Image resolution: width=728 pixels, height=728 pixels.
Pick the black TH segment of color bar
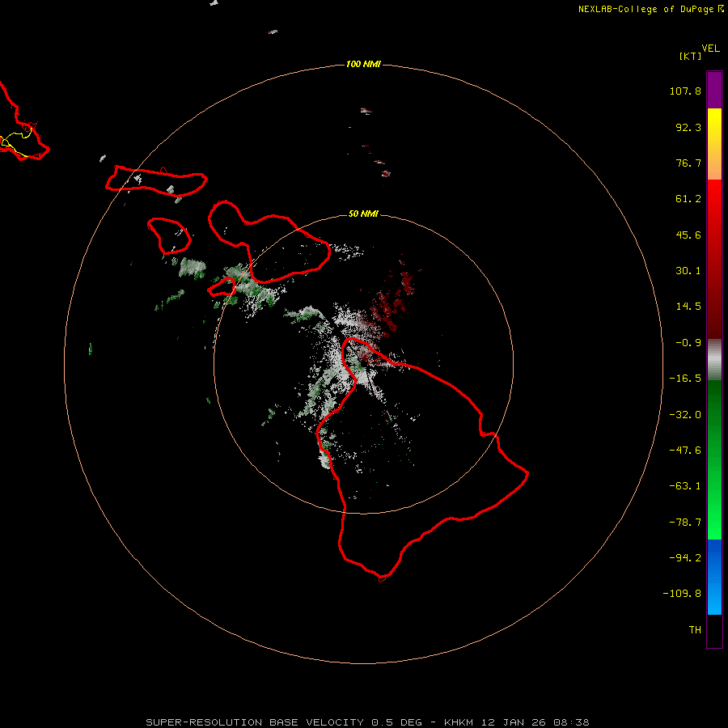point(714,631)
